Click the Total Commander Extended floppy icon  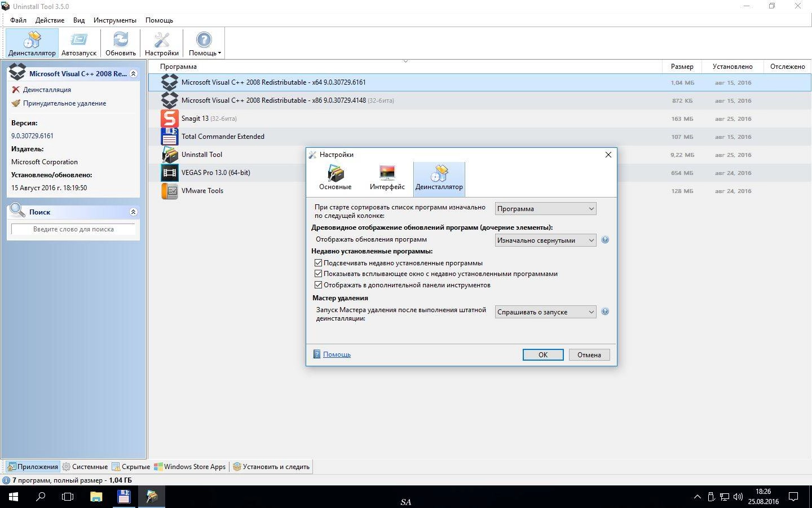point(169,137)
